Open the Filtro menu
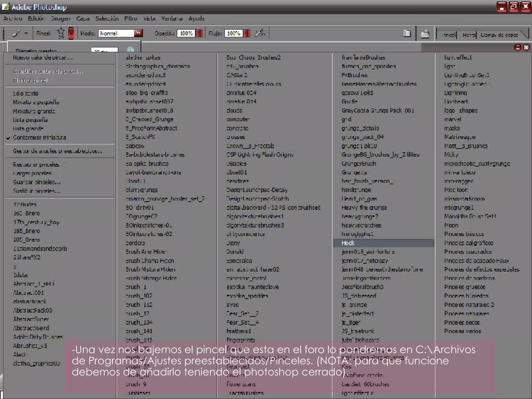The width and height of the screenshot is (532, 399). coord(130,18)
